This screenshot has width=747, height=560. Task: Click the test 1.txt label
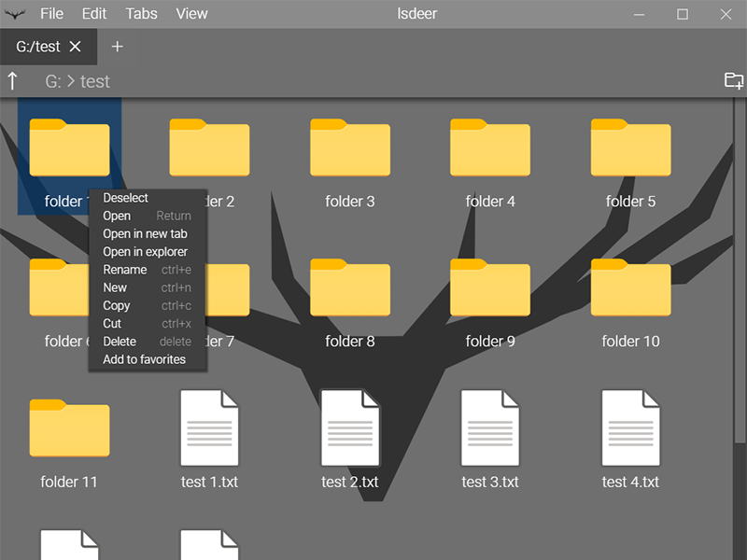(209, 482)
